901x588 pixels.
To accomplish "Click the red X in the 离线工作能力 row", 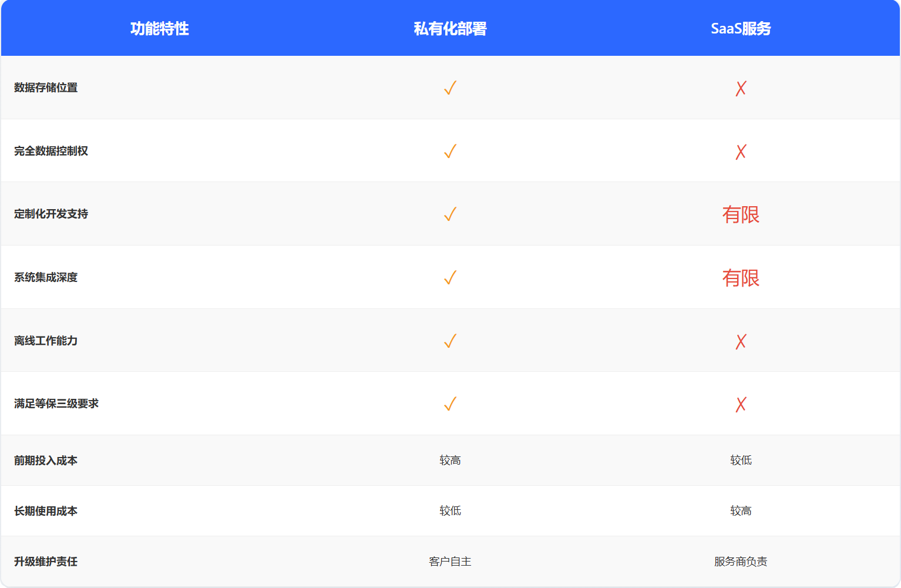I will tap(741, 341).
